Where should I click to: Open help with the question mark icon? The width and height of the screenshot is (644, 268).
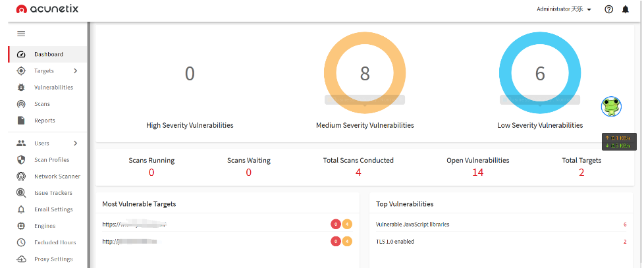click(x=608, y=9)
